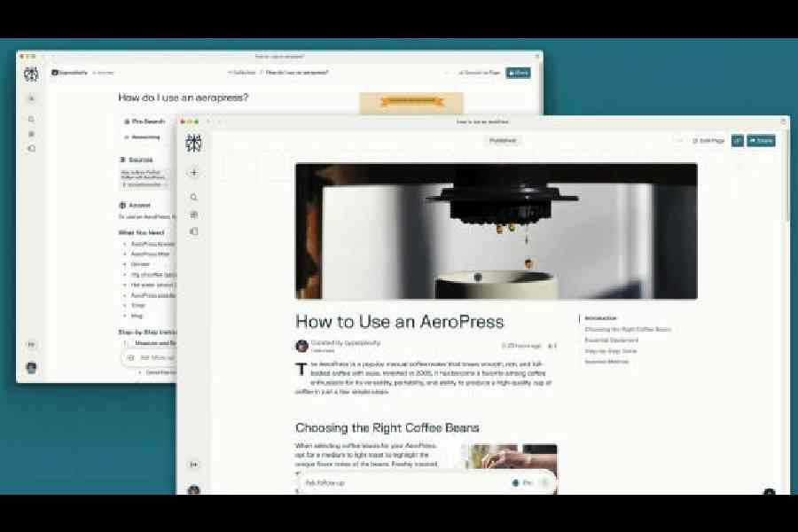Screen dimensions: 798x532
Task: Start a new thread with the plus icon
Action: pyautogui.click(x=194, y=173)
